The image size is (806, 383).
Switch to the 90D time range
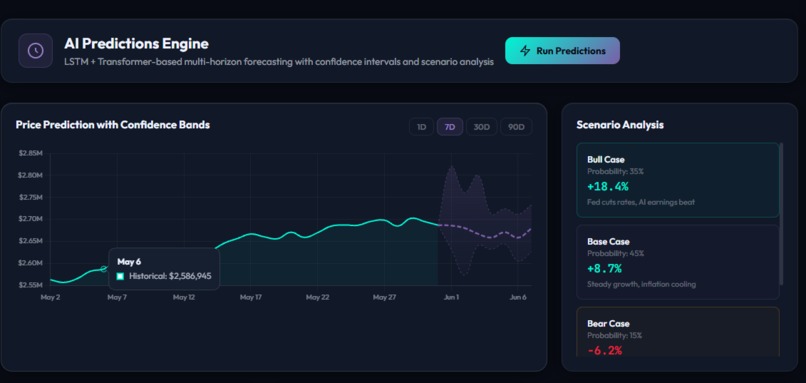coord(516,127)
